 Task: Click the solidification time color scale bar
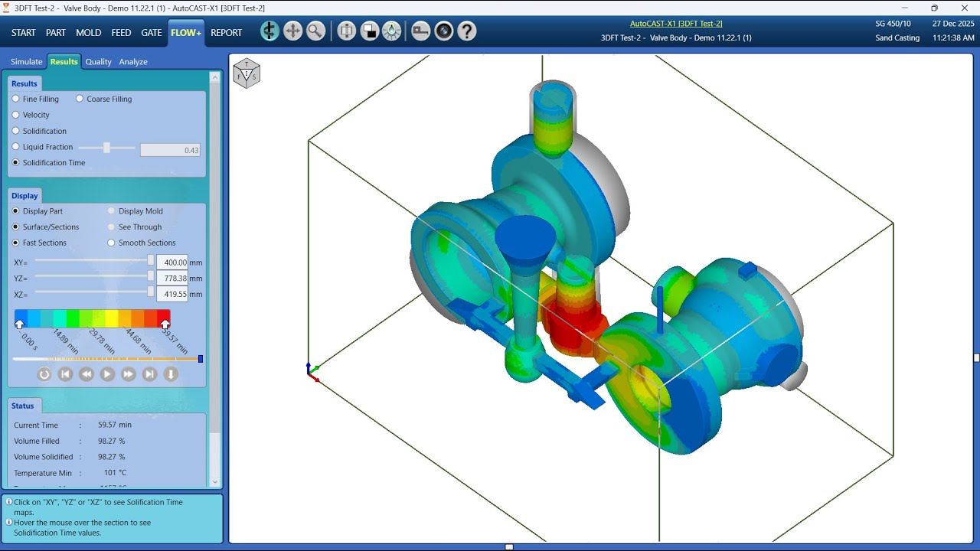pyautogui.click(x=92, y=318)
